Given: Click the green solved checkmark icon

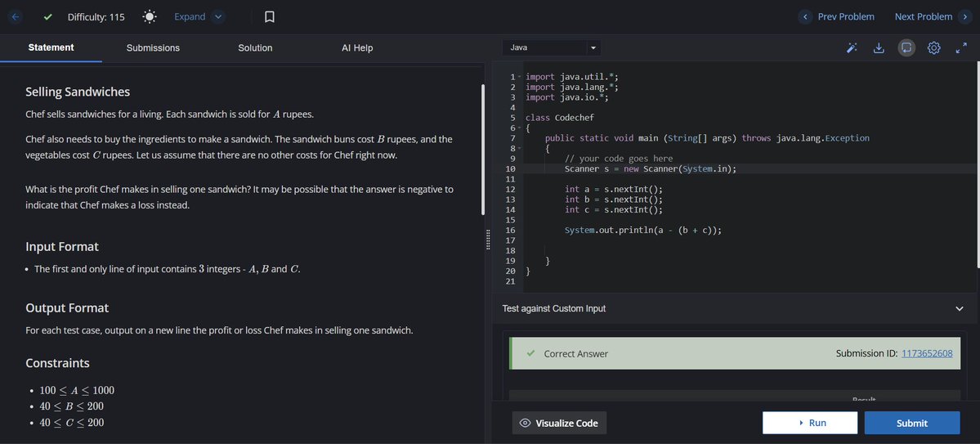Looking at the screenshot, I should (48, 17).
